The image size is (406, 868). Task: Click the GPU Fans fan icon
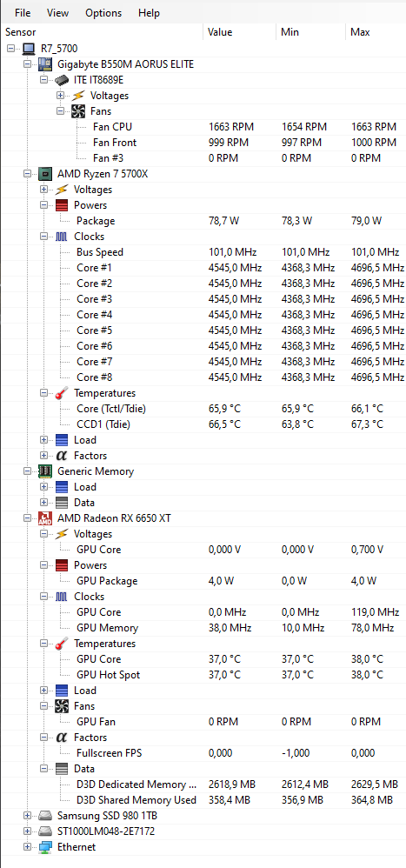[x=62, y=706]
